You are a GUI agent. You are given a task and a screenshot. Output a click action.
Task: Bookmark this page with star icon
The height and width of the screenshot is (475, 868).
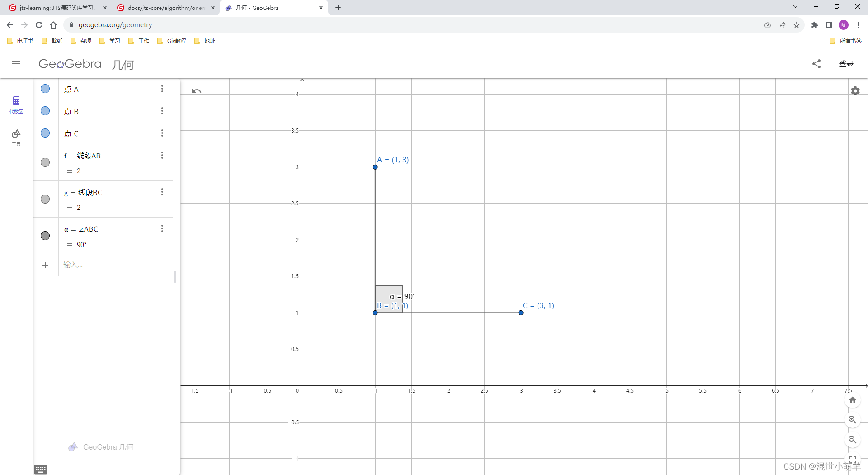click(x=797, y=25)
